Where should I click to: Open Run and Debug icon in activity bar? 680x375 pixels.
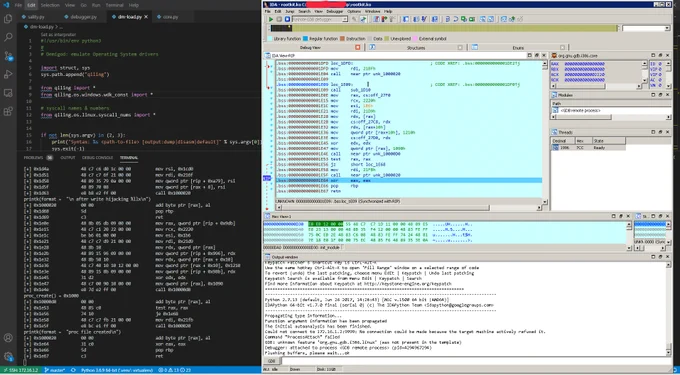pyautogui.click(x=8, y=75)
